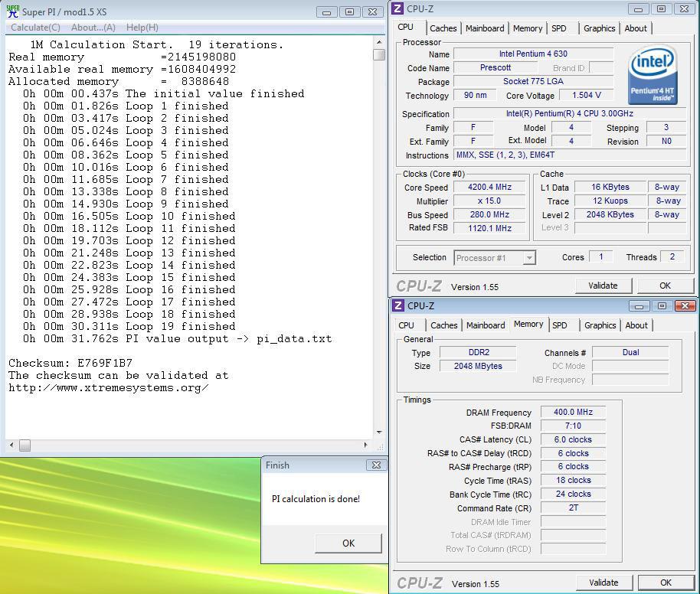Click the Cycle Time (tRAS) value 18 clocks
This screenshot has height=594, width=700.
pyautogui.click(x=573, y=480)
